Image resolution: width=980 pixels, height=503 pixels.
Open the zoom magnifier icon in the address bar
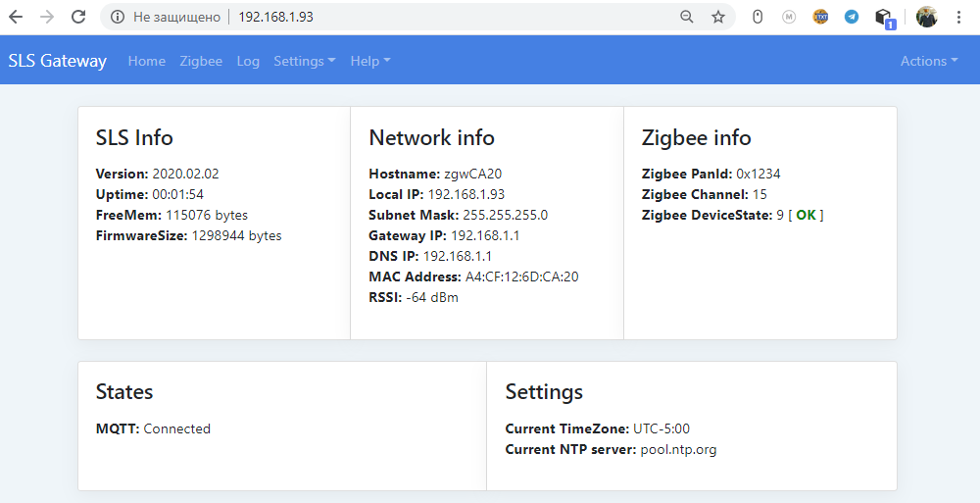[x=687, y=17]
